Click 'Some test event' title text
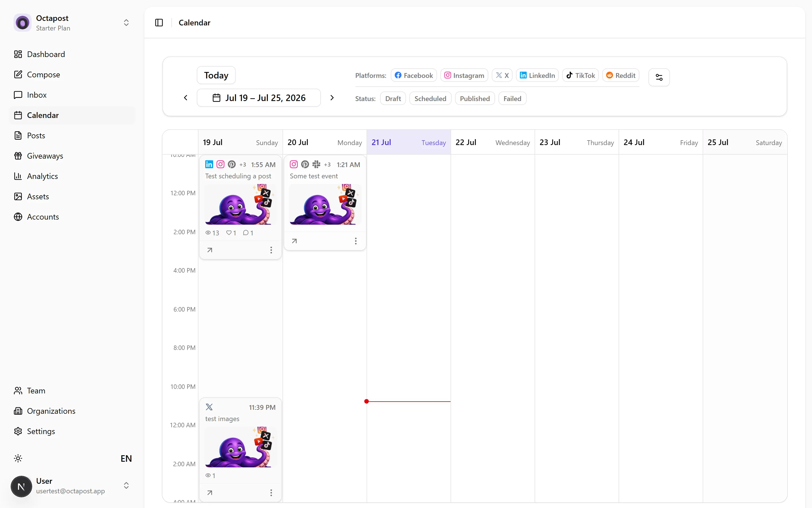This screenshot has width=812, height=508. coord(314,176)
